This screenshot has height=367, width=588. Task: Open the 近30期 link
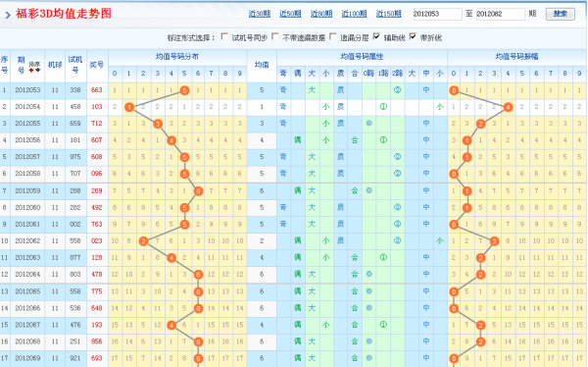click(x=260, y=14)
